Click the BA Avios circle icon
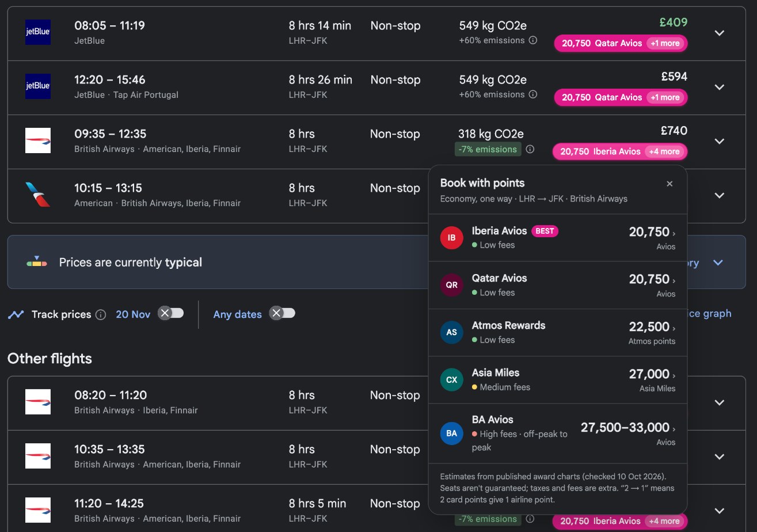 (x=452, y=434)
